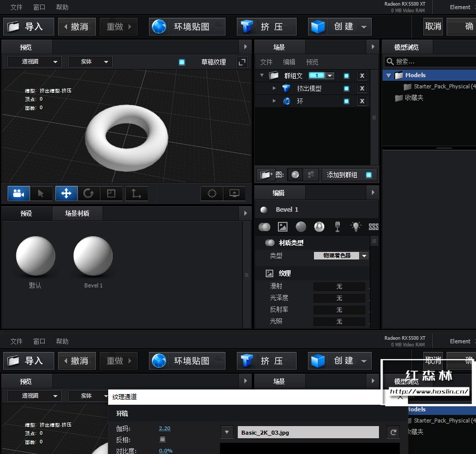Select the camera navigation tool in viewport toolbar
476x454 pixels.
(18, 193)
